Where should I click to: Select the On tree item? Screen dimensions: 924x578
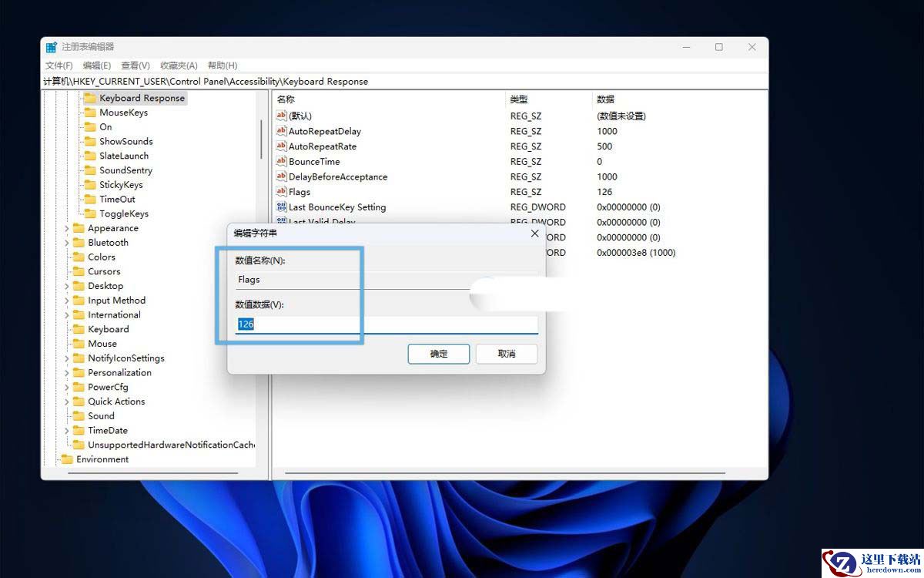[105, 127]
